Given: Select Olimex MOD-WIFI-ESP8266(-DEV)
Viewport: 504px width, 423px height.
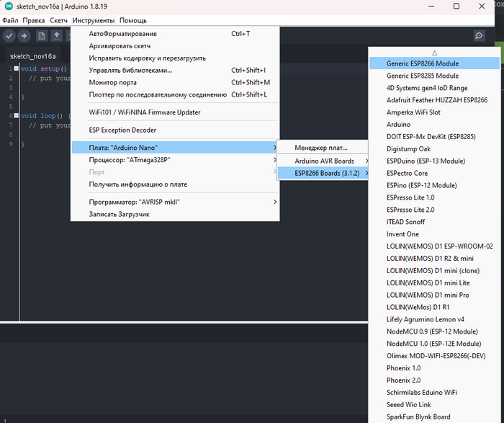Looking at the screenshot, I should click(x=435, y=356).
